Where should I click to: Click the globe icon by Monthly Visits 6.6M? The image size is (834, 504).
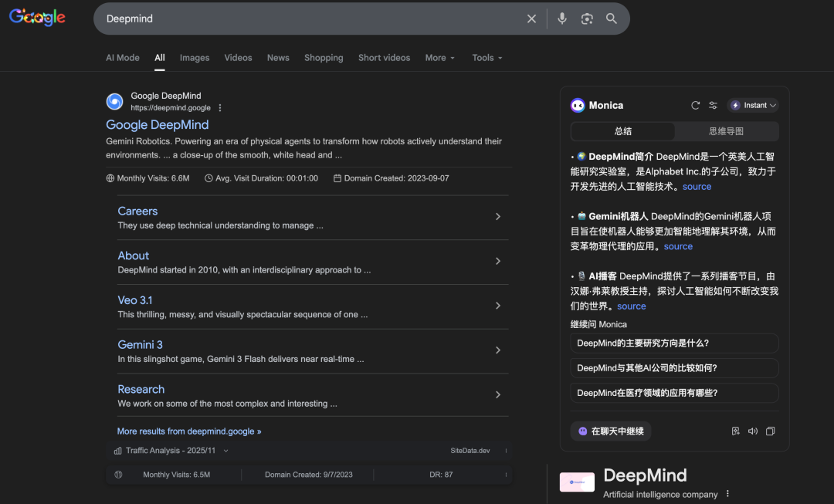(110, 178)
